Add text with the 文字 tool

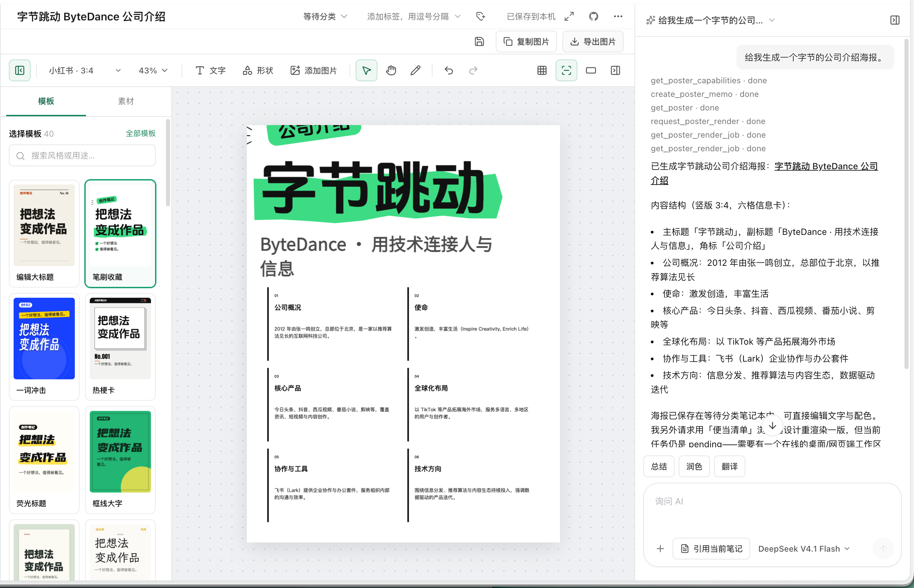point(210,70)
